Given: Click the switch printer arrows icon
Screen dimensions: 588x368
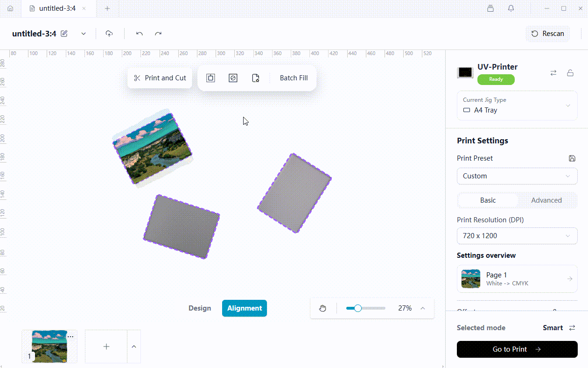Looking at the screenshot, I should coord(553,73).
